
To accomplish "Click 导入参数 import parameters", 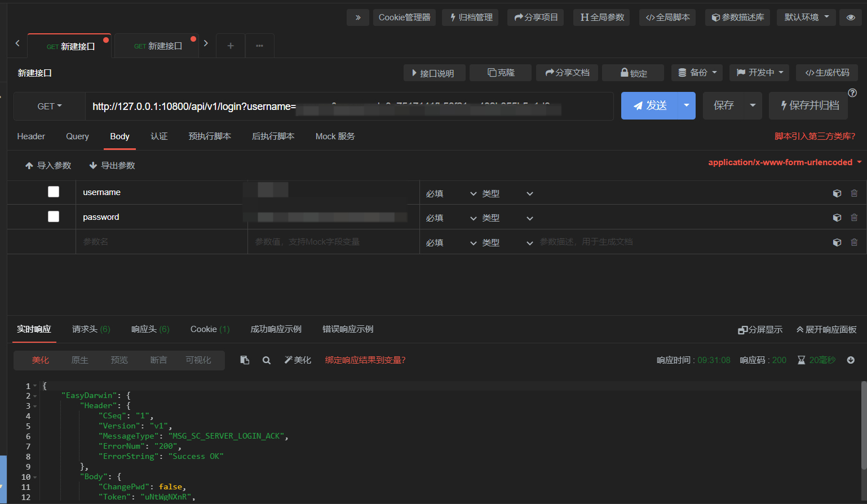I will [48, 166].
